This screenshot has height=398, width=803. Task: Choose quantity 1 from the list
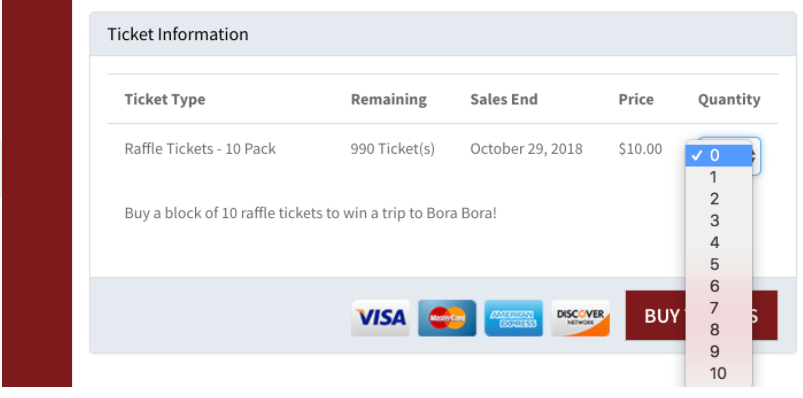pyautogui.click(x=719, y=178)
